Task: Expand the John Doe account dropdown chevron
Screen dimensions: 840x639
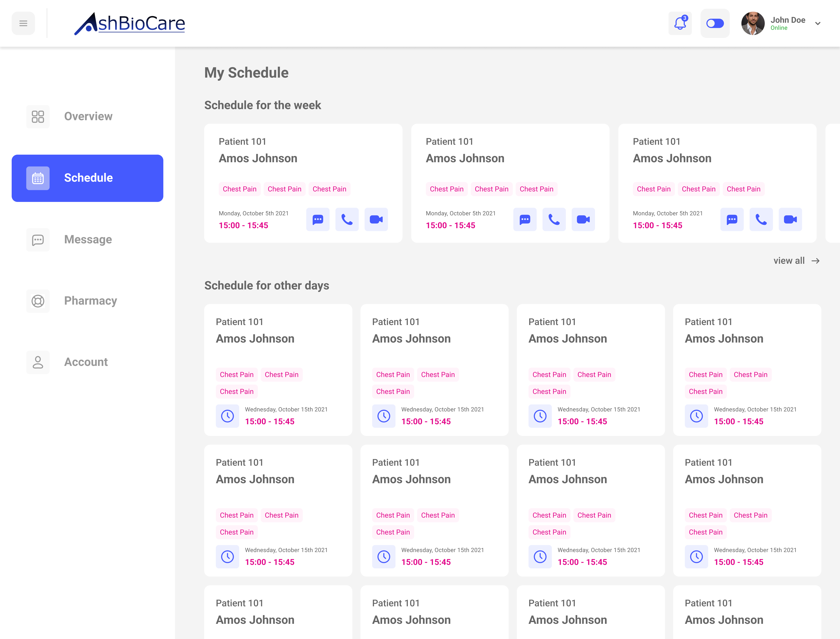Action: [x=818, y=24]
